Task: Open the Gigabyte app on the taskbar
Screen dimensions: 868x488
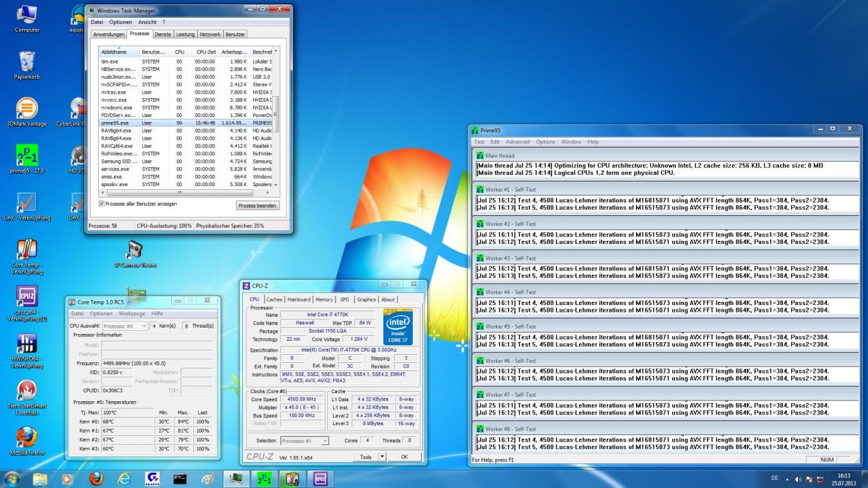Action: tap(152, 479)
